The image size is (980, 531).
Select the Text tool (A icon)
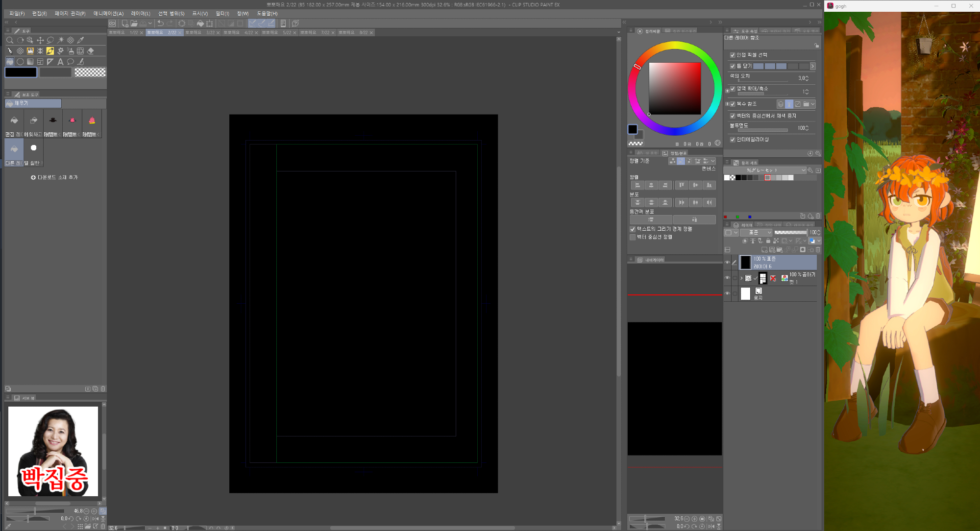(60, 62)
